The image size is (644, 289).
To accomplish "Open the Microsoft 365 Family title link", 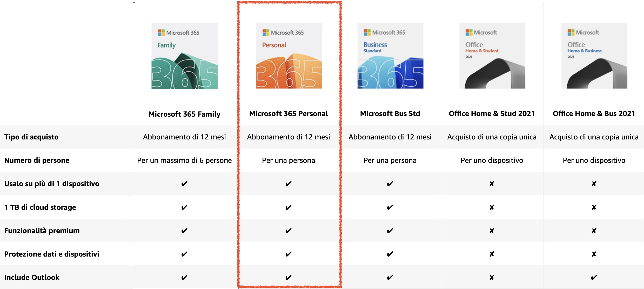I will 184,114.
